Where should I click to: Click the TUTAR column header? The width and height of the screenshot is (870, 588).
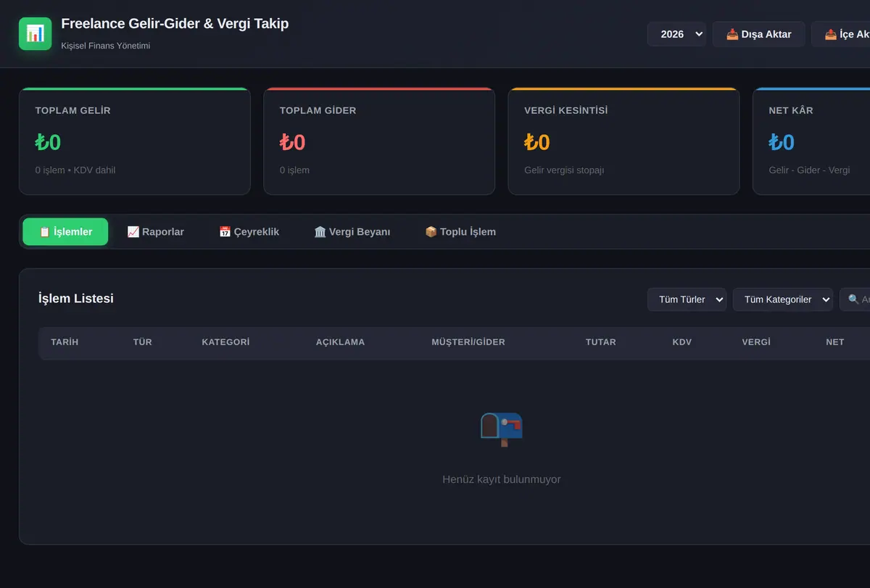[x=601, y=342]
